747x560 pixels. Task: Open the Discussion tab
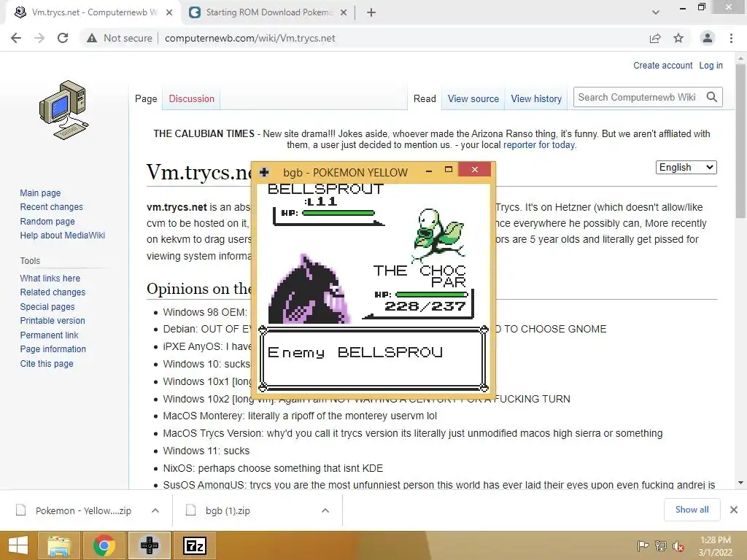(192, 98)
